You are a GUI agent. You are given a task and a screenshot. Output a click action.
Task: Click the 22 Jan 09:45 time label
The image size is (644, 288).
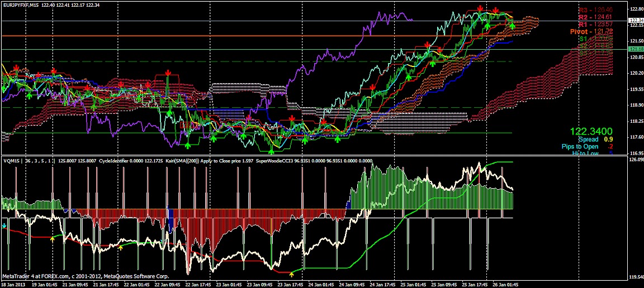coord(169,284)
